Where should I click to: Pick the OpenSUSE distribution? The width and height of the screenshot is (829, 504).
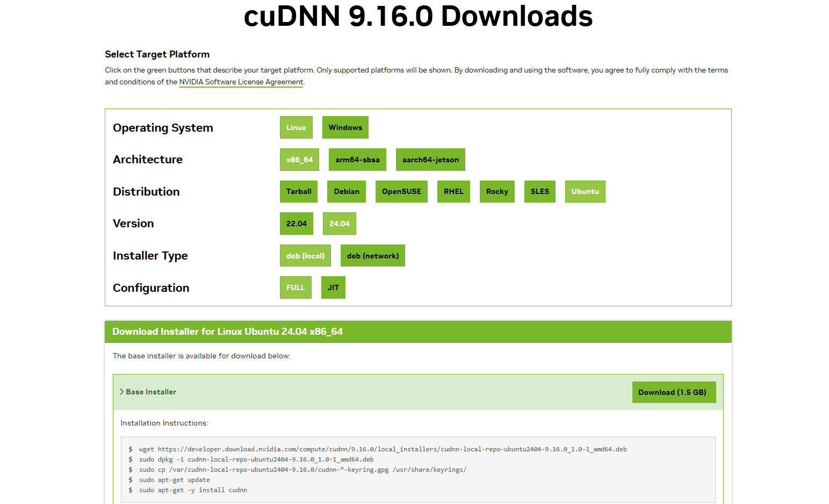coord(401,191)
